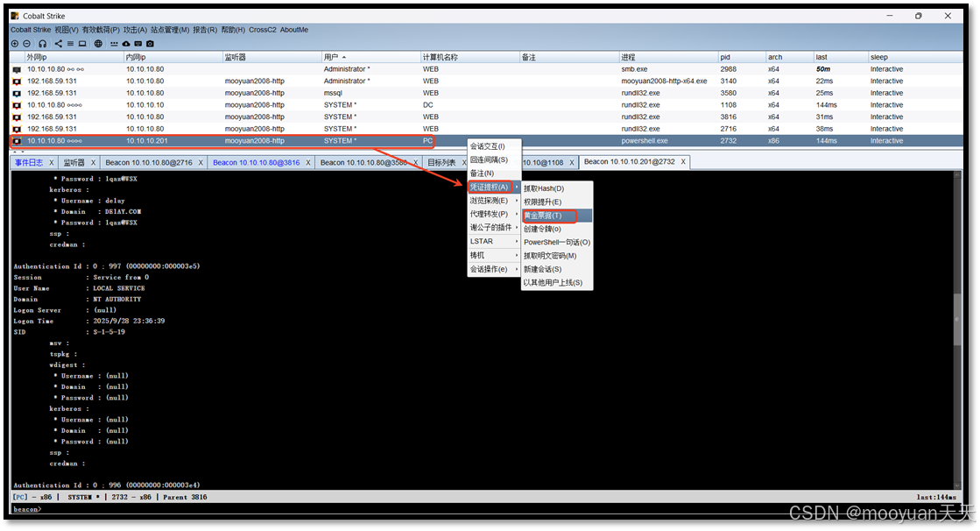Viewport: 980px width, 531px height.
Task: Open the 视图(V) menu
Action: 67,30
